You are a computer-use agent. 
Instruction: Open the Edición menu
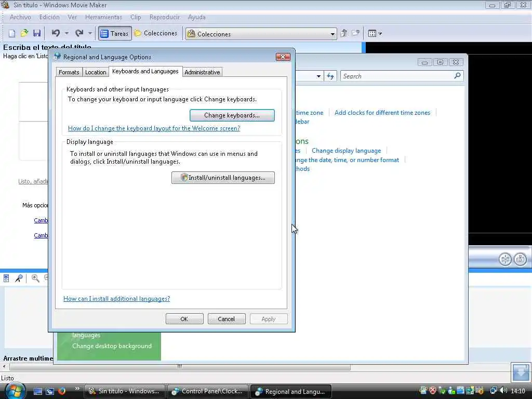(x=49, y=17)
